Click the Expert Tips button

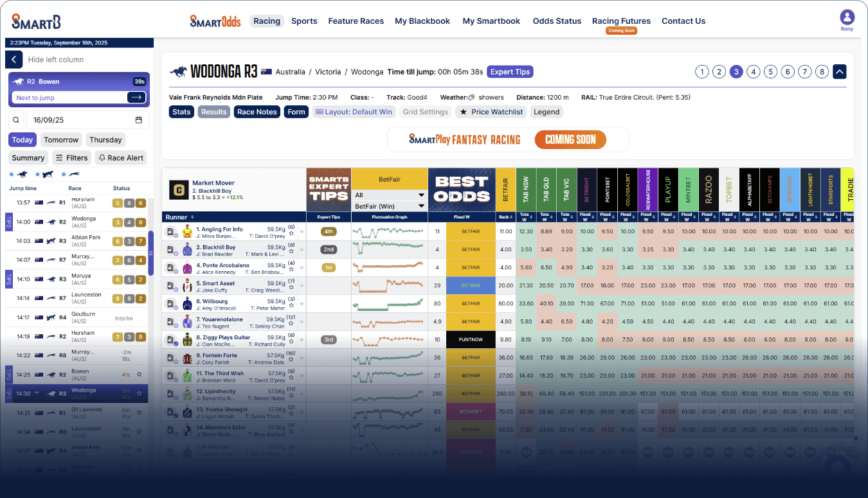coord(510,72)
